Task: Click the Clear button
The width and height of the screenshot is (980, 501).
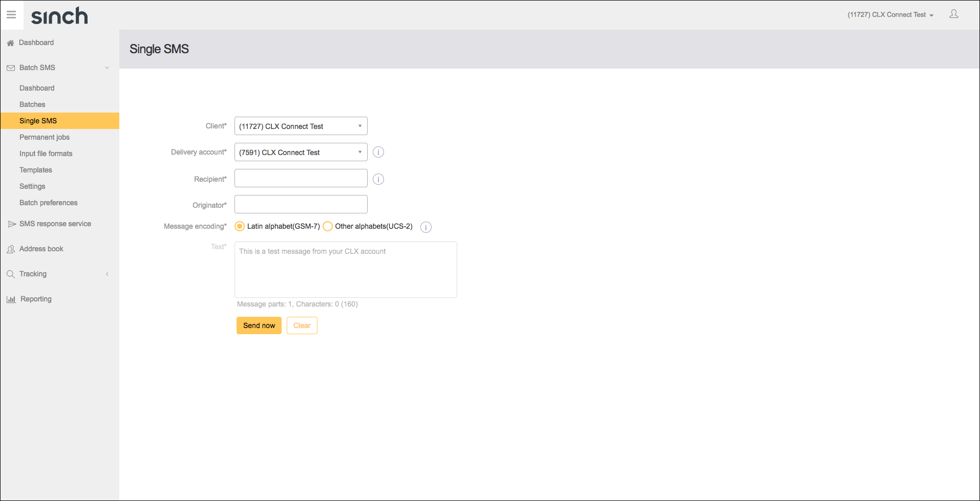Action: click(x=302, y=325)
